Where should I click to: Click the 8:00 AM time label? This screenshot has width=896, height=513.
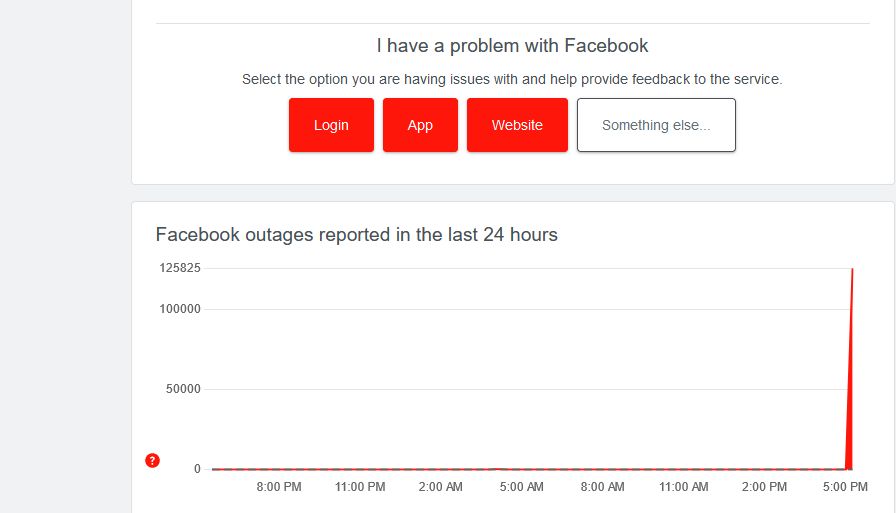tap(602, 487)
